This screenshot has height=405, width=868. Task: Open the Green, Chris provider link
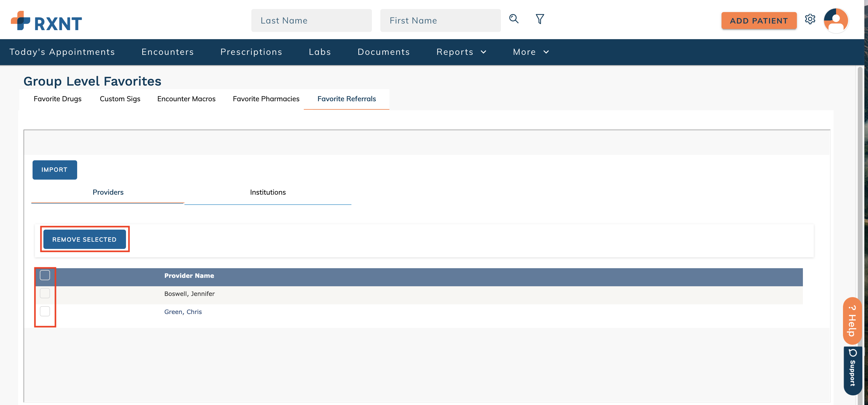[x=183, y=312]
